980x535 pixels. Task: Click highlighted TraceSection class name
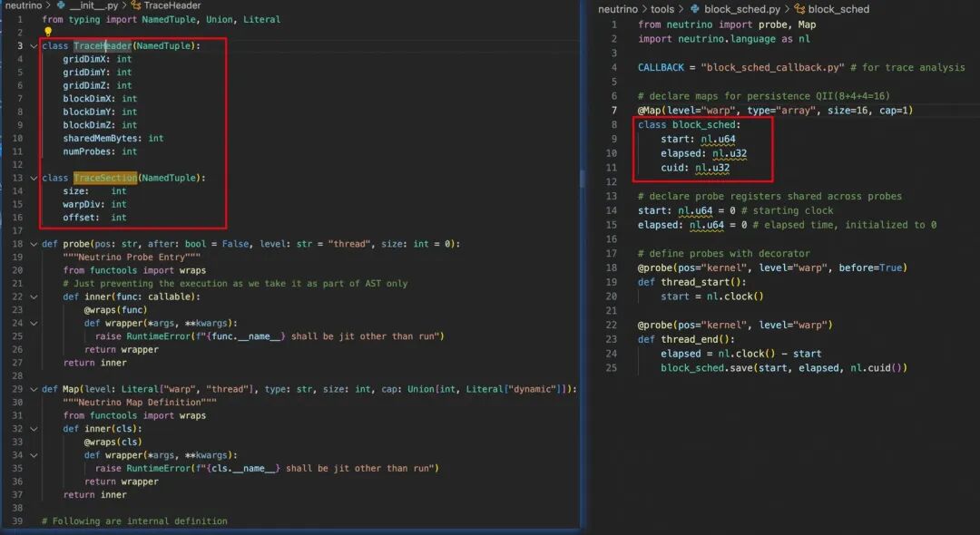pos(105,178)
